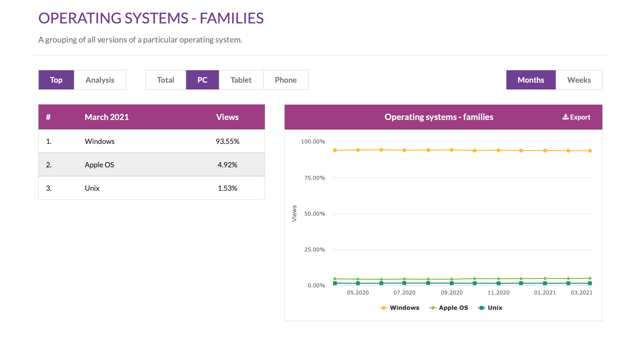Viewport: 644px width, 338px height.
Task: Click Unix square marker at 03.2021
Action: (x=590, y=283)
